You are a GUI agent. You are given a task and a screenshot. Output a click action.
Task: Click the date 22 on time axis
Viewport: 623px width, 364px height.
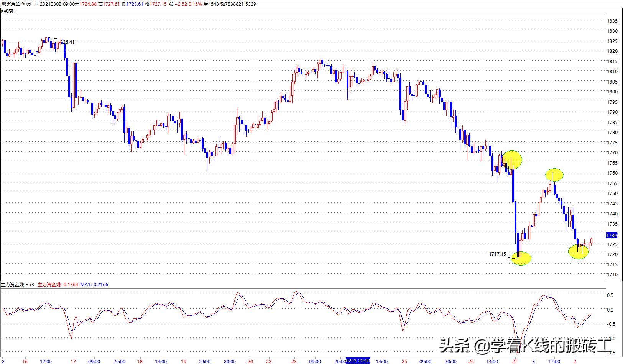pyautogui.click(x=269, y=361)
